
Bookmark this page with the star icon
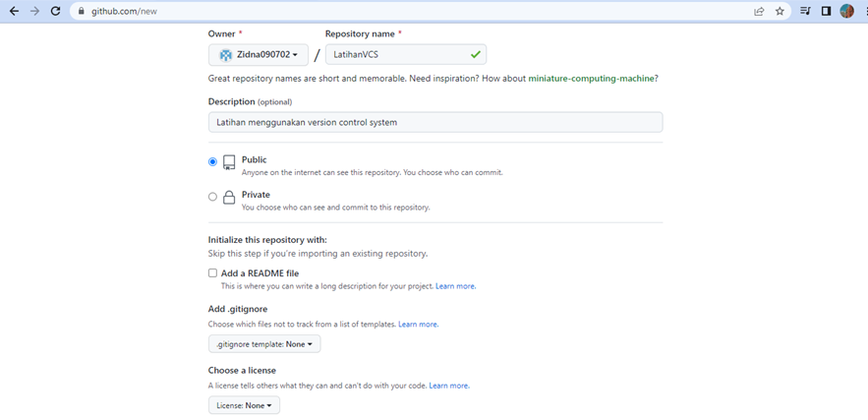tap(780, 11)
